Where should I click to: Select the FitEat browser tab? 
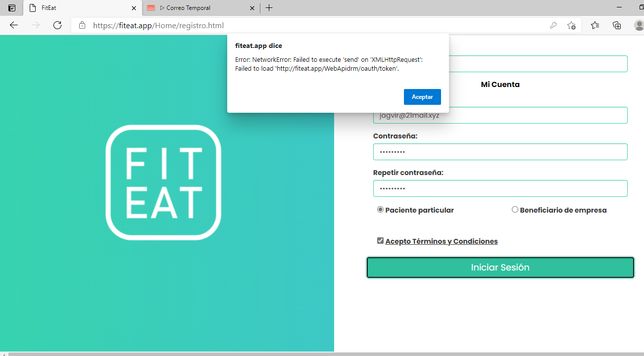pyautogui.click(x=79, y=8)
